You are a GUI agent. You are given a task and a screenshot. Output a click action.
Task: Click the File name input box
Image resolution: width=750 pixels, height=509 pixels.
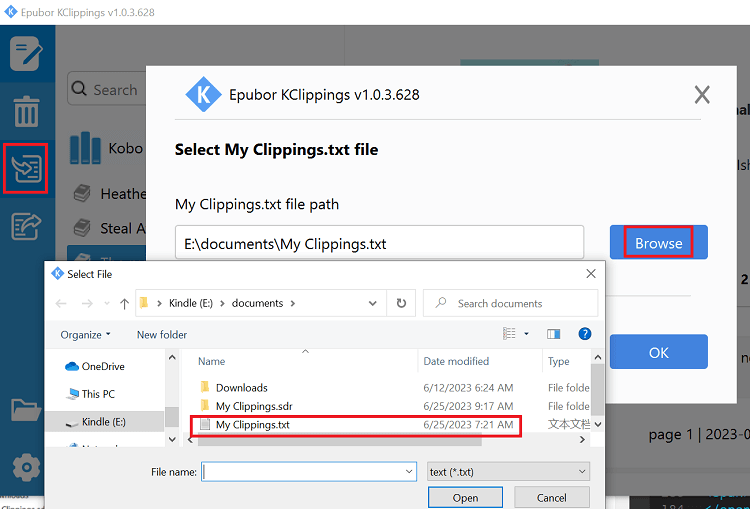click(x=302, y=472)
